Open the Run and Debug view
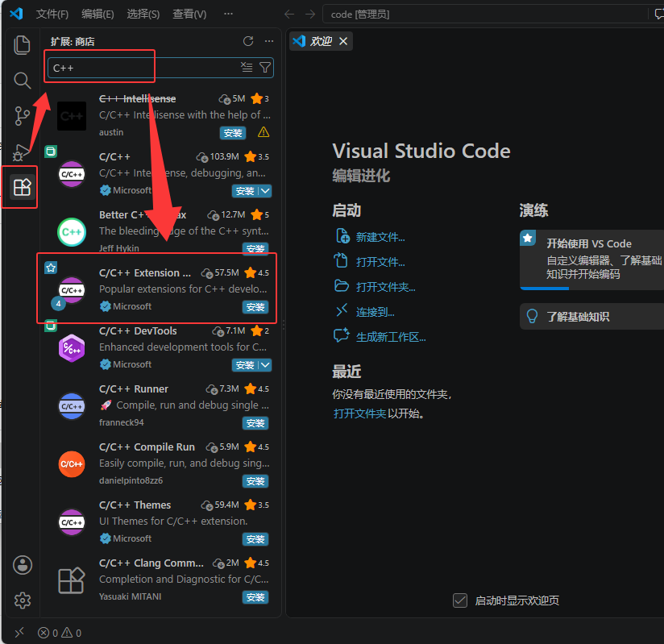 pos(20,152)
